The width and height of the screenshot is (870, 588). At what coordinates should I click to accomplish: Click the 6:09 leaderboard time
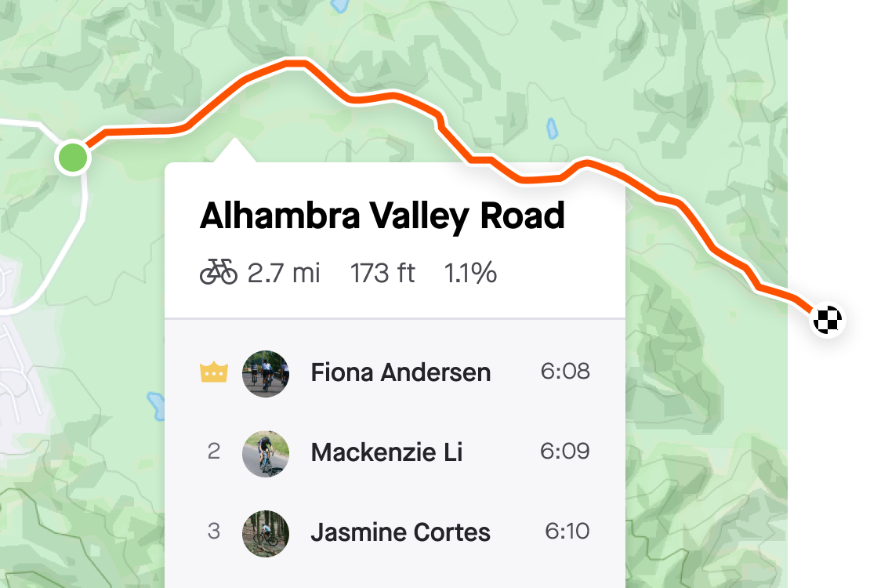(x=565, y=452)
